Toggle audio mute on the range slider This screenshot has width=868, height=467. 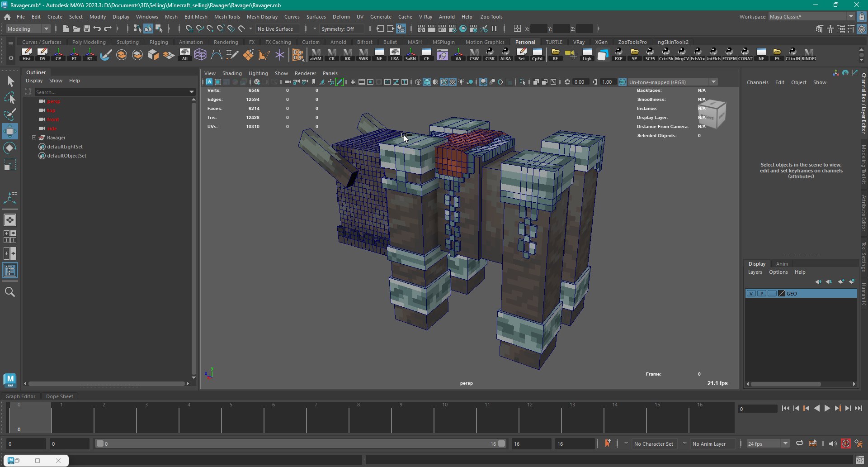(x=833, y=443)
